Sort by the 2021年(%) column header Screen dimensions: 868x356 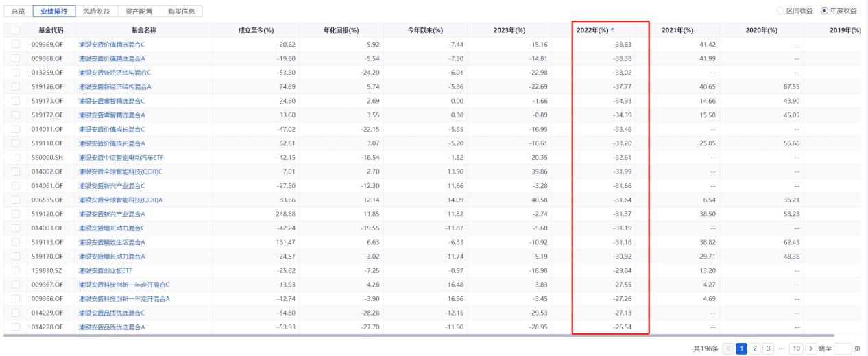[x=677, y=30]
